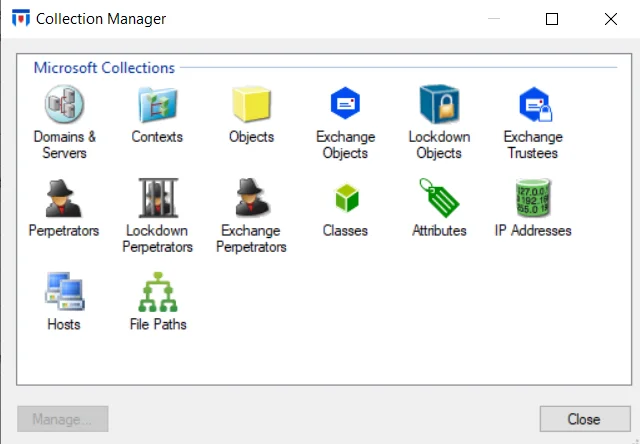Select the Contexts collection icon
Viewport: 640px width, 444px height.
[x=158, y=104]
